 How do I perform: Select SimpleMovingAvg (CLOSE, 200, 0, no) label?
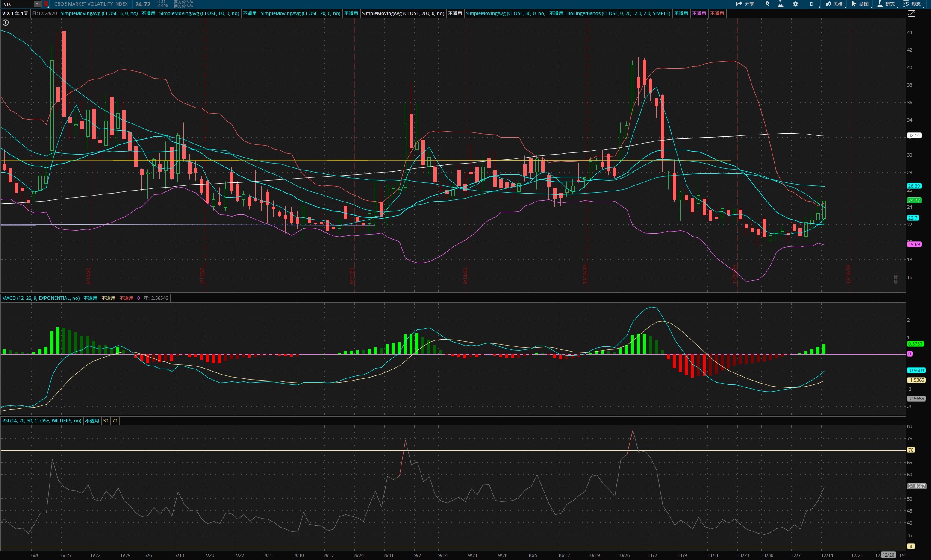(403, 13)
